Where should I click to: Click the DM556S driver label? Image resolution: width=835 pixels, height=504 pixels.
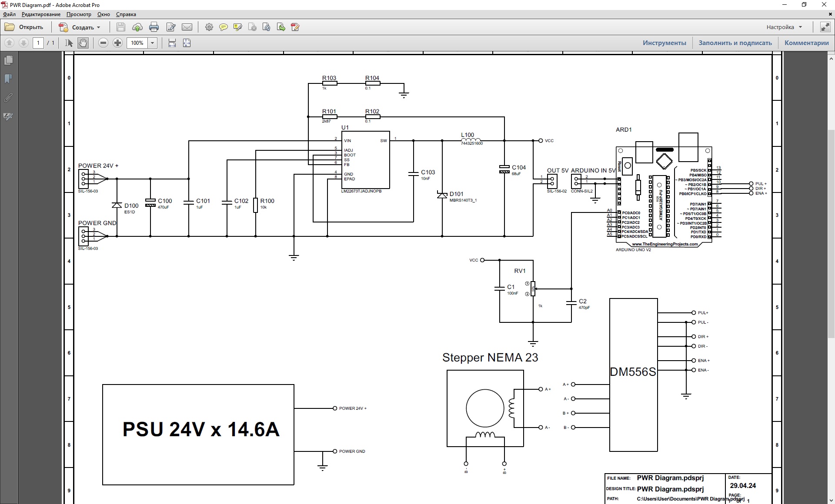[633, 372]
